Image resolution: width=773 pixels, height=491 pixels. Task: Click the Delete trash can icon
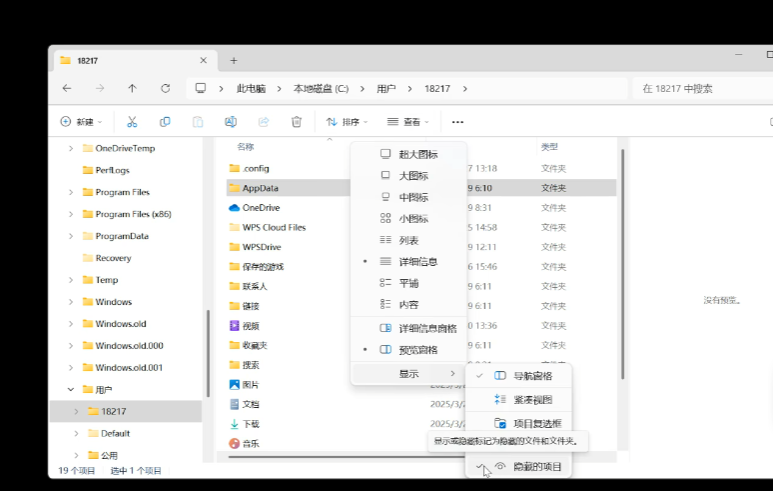(296, 122)
